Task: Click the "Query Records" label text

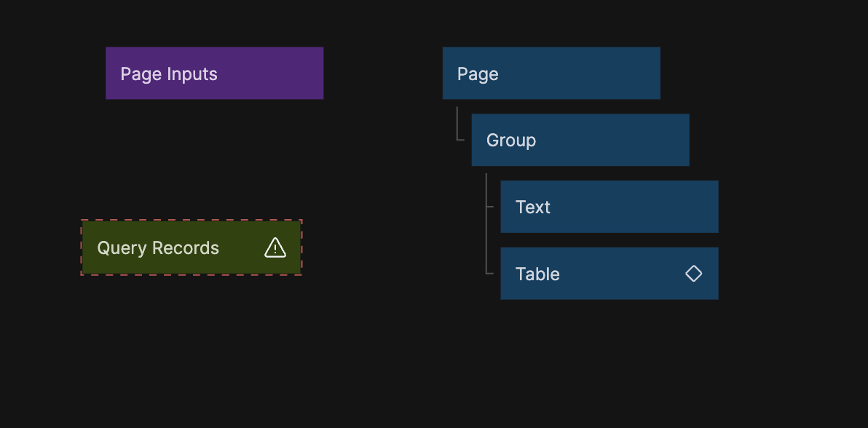Action: [x=158, y=248]
